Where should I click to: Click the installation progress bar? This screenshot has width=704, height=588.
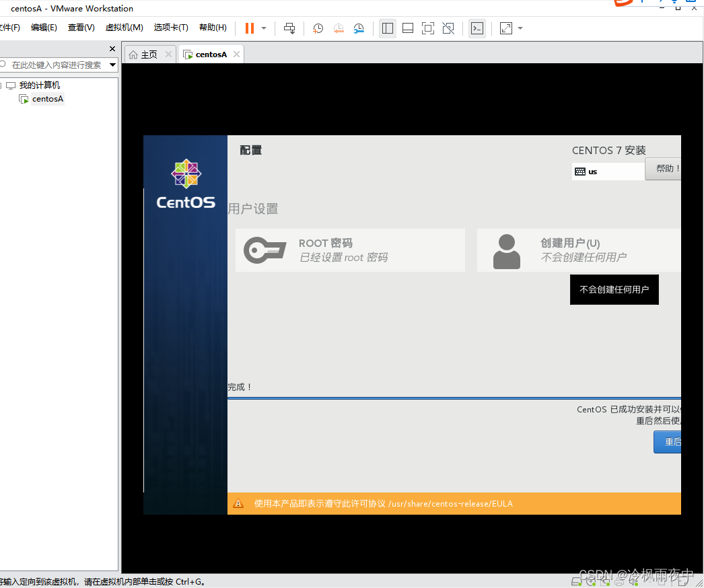click(x=454, y=398)
